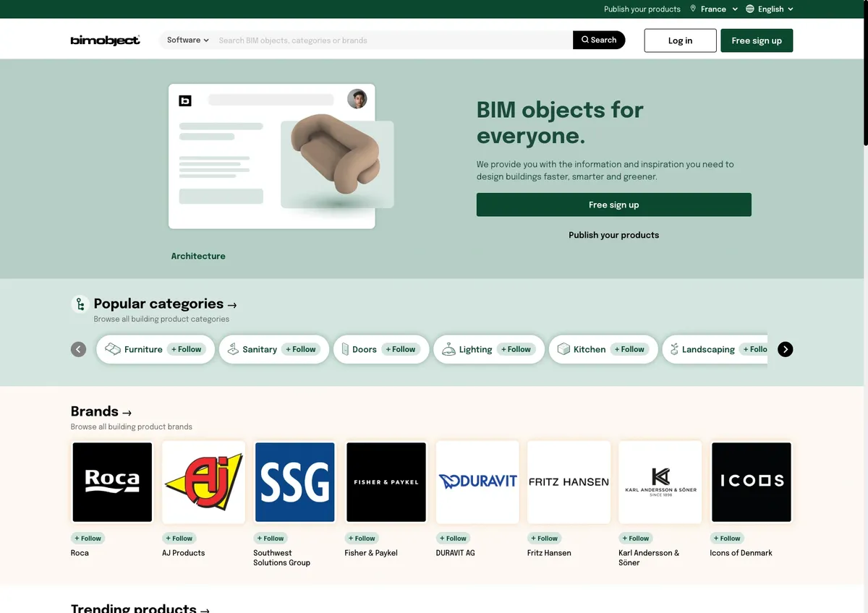Viewport: 868px width, 613px height.
Task: Follow the Doors category
Action: click(x=401, y=349)
